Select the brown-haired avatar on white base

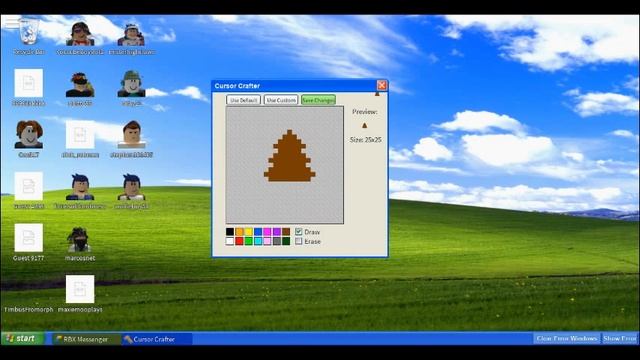click(131, 134)
